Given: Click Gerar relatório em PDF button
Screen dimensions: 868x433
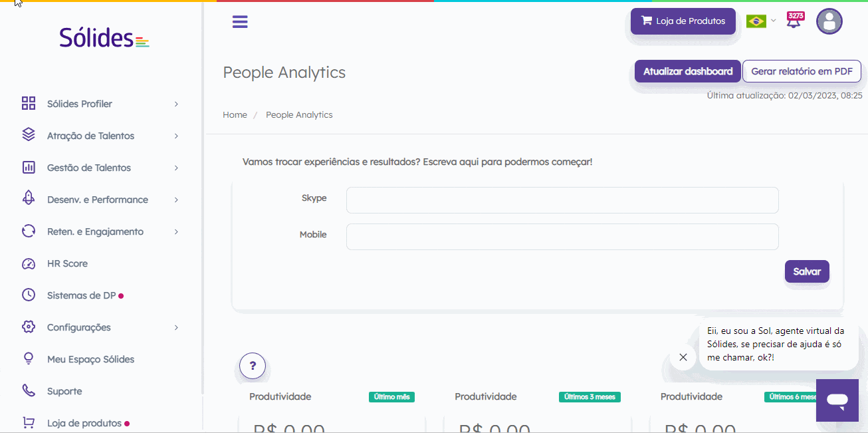Looking at the screenshot, I should [x=802, y=71].
